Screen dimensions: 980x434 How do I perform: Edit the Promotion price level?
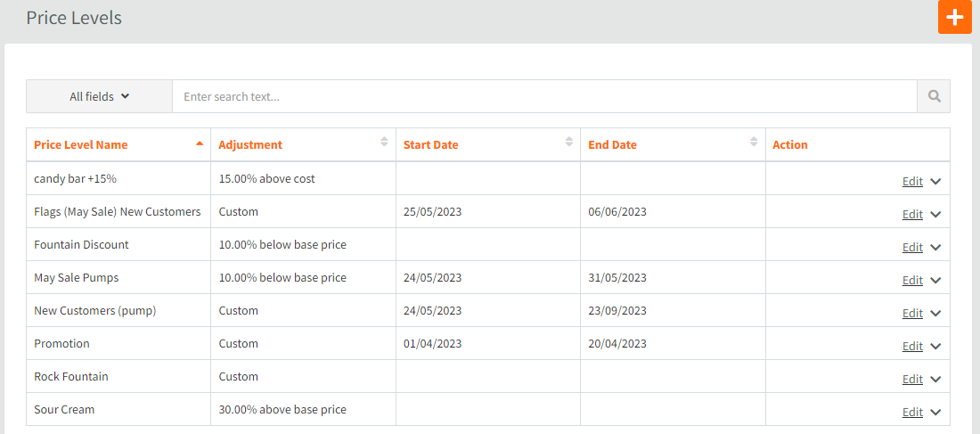pos(912,346)
